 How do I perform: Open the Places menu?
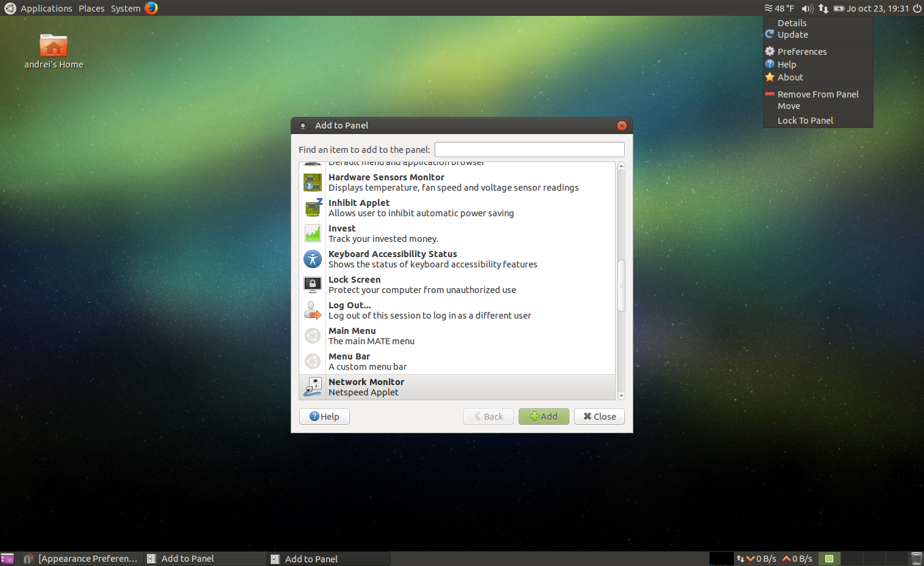(91, 8)
